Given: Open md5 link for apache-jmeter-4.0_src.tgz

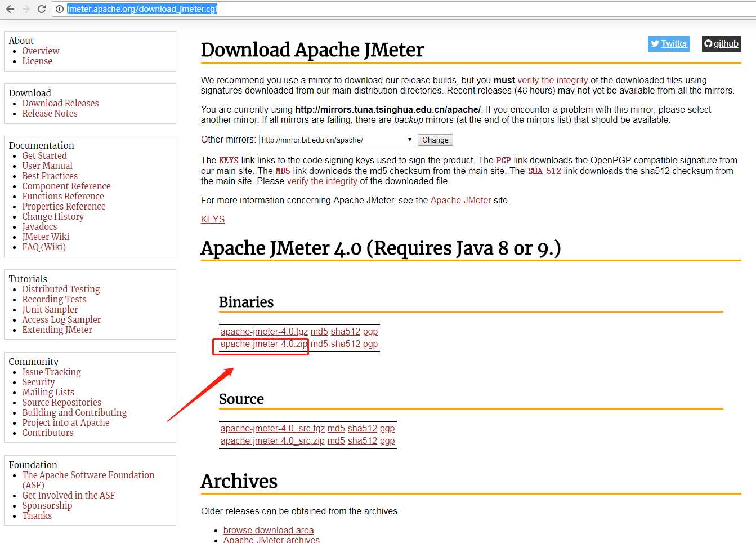Looking at the screenshot, I should (x=336, y=428).
